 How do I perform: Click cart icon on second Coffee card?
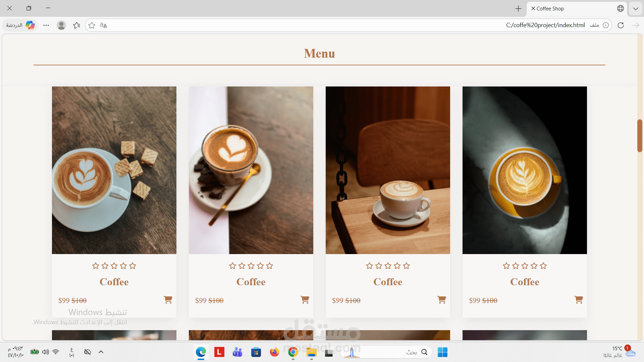tap(305, 300)
